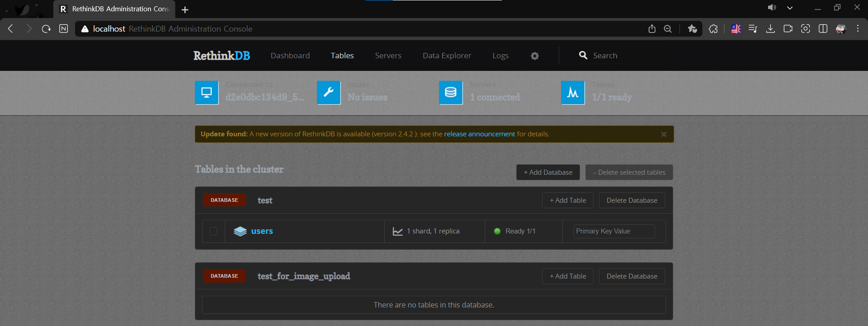Click the users table layers icon

click(x=240, y=231)
